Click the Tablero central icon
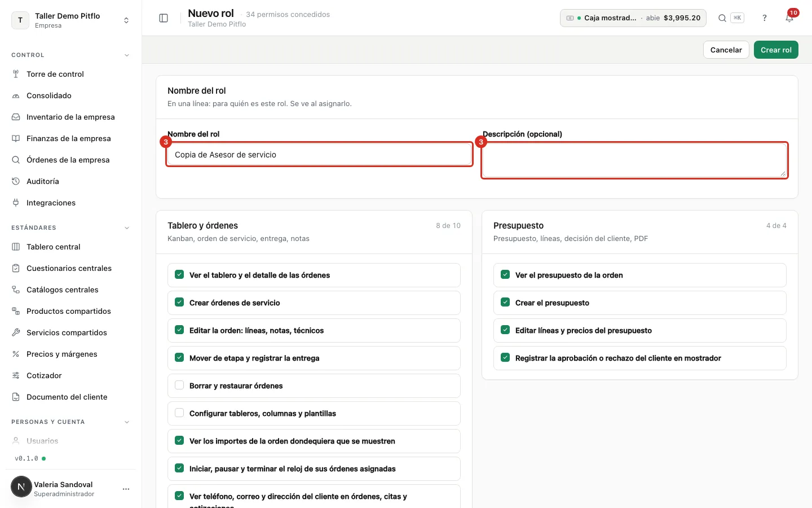The image size is (812, 508). point(16,247)
